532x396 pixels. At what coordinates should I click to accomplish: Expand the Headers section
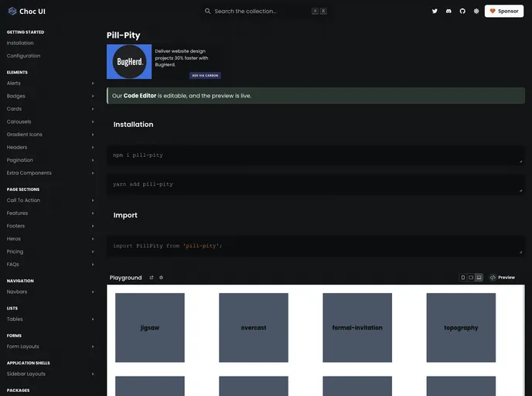(50, 147)
